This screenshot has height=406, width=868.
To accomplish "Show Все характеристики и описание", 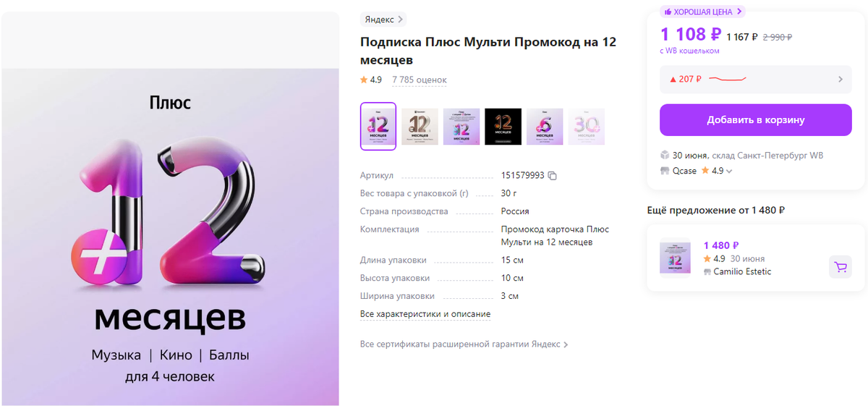I will pos(425,314).
